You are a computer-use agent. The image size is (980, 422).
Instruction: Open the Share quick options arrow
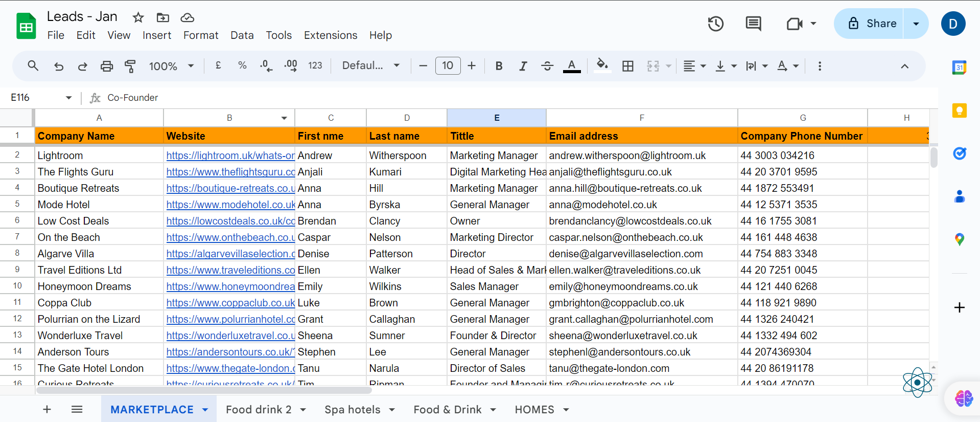[916, 24]
